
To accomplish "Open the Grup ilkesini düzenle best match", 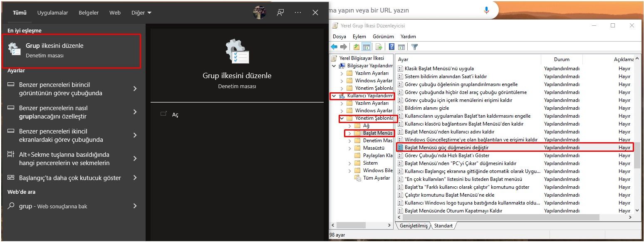I will (72, 51).
